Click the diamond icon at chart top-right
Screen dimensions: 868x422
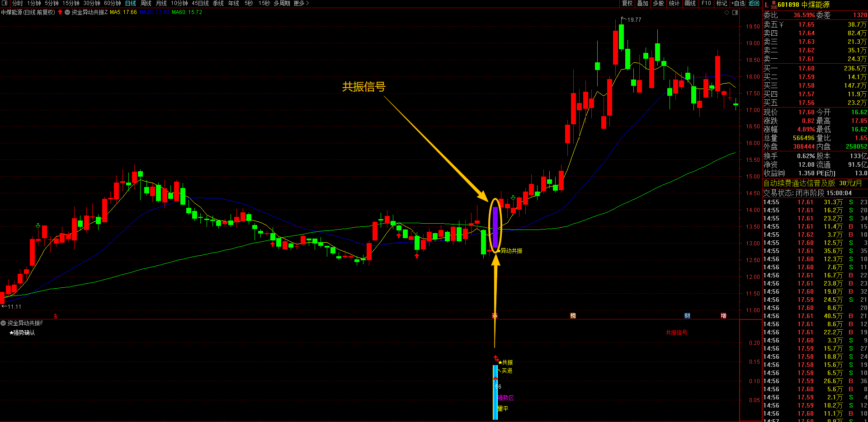pyautogui.click(x=727, y=12)
